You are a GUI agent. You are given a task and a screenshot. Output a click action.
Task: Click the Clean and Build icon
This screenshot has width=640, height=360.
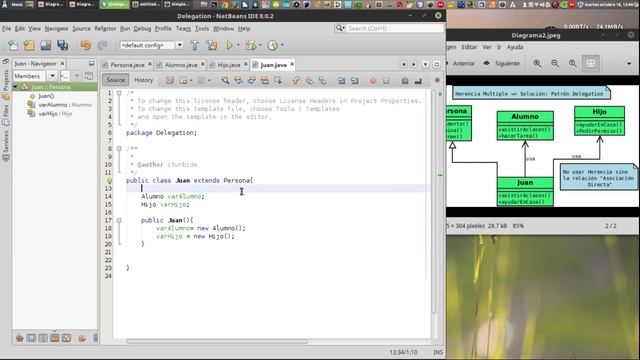[212, 45]
